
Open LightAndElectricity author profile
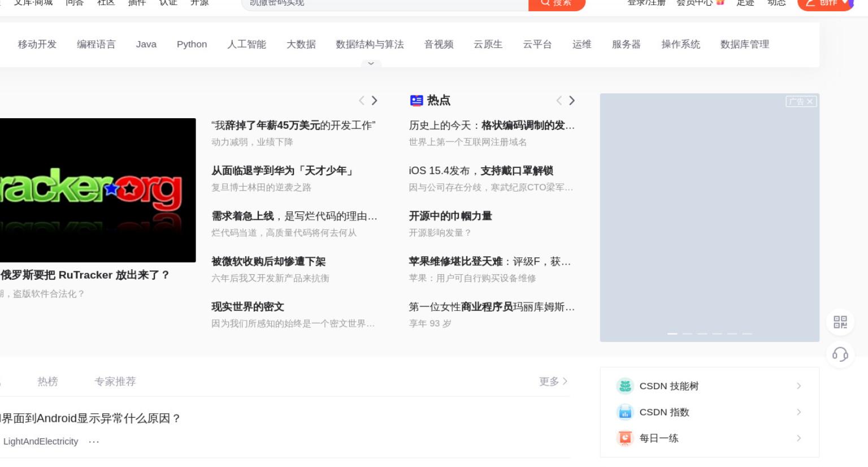coord(41,442)
